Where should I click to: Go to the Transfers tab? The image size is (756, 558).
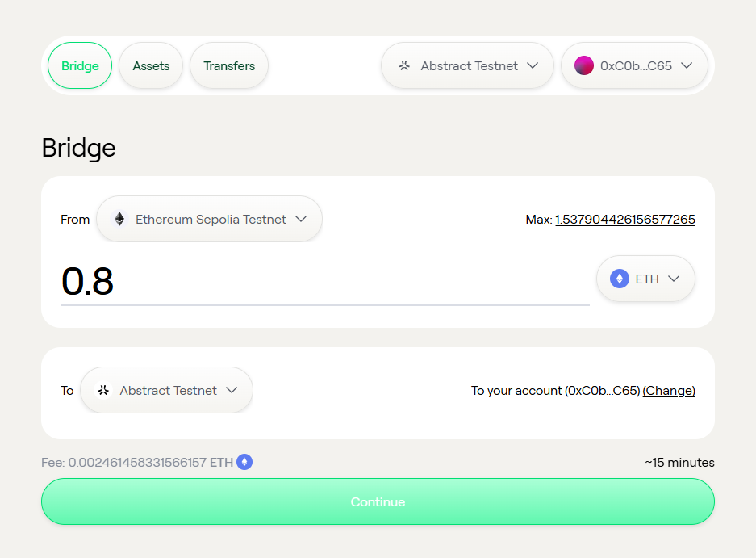[x=229, y=66]
